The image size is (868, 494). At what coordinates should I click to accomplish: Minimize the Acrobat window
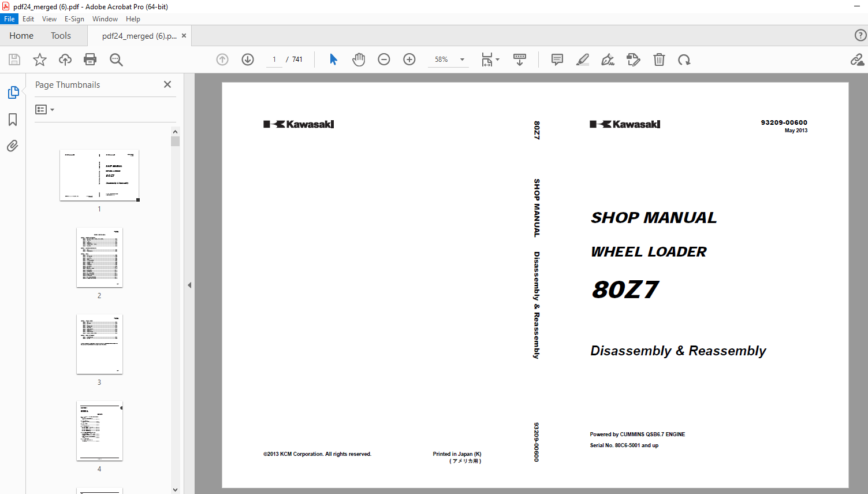pos(856,6)
